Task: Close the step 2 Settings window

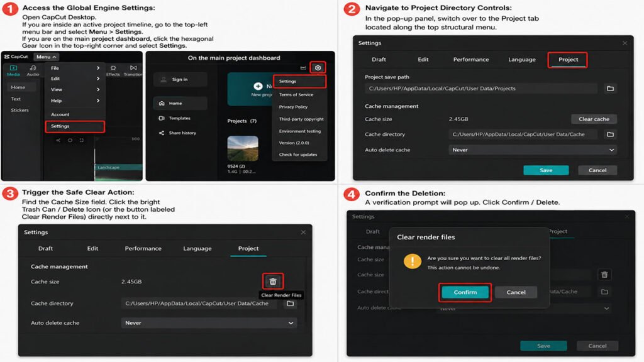Action: pyautogui.click(x=625, y=43)
